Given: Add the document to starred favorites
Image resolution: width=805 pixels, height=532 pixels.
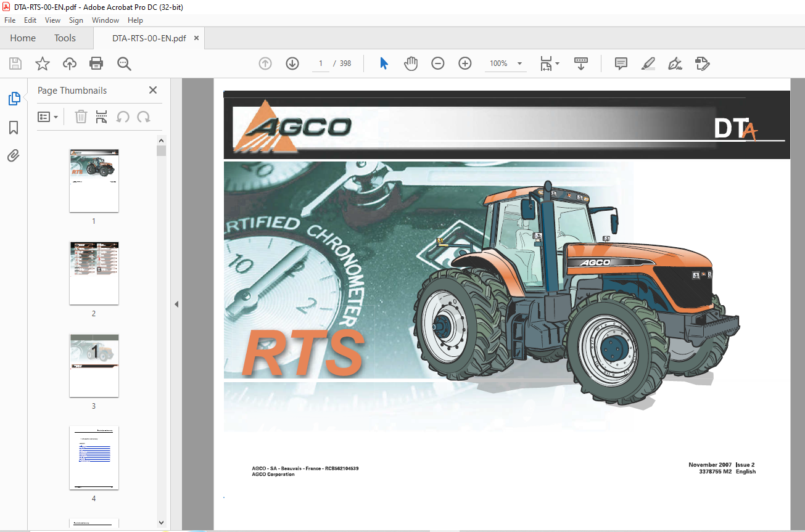Looking at the screenshot, I should (42, 63).
